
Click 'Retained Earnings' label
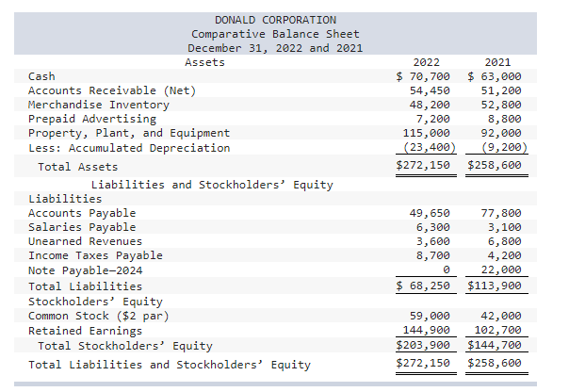pos(86,331)
